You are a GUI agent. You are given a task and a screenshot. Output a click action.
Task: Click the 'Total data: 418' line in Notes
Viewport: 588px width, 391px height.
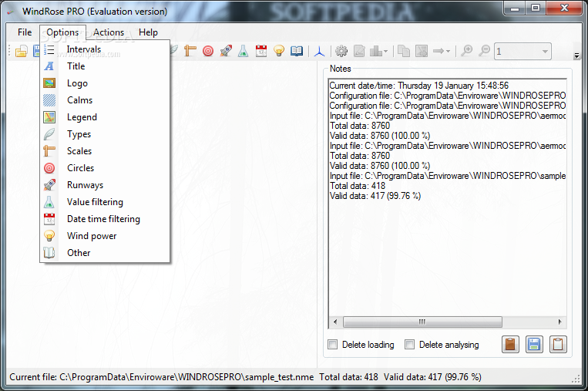[x=358, y=185]
